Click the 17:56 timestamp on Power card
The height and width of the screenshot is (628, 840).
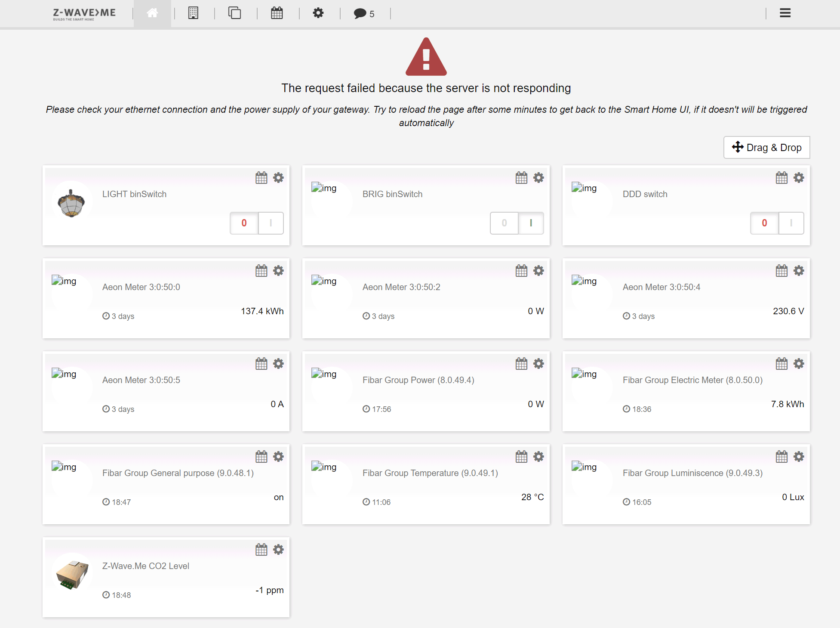pos(377,409)
